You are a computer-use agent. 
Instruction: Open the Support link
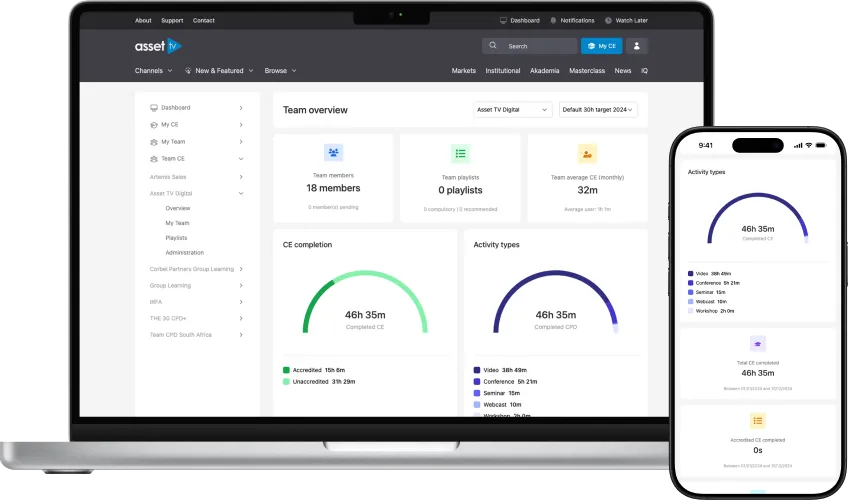tap(172, 20)
